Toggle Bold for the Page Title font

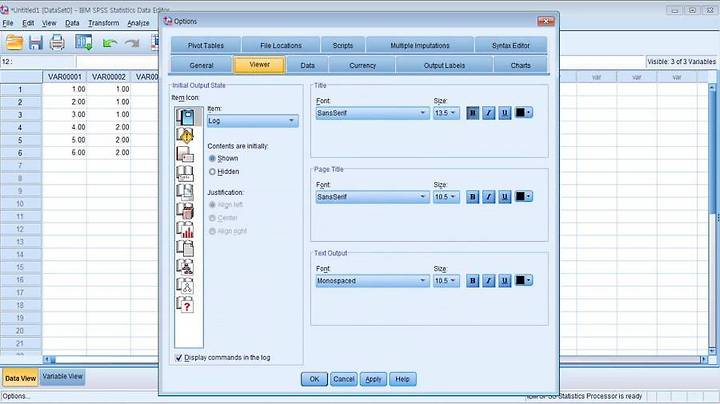click(x=472, y=197)
